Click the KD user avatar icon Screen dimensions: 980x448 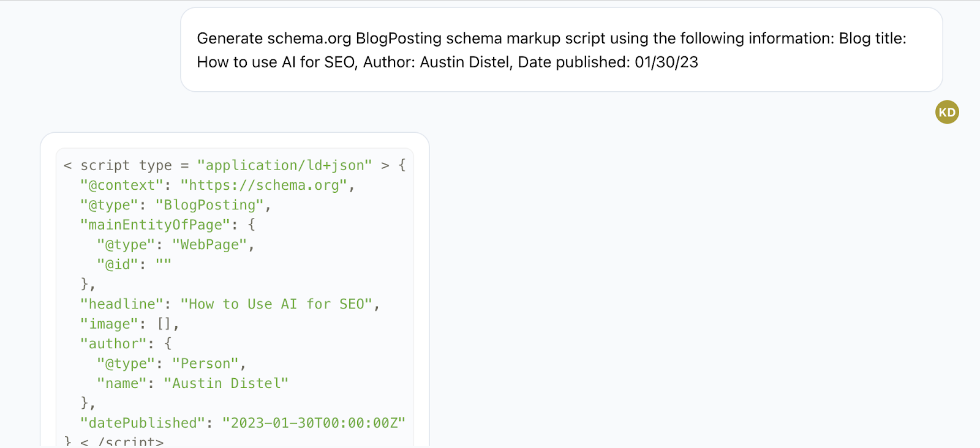point(947,112)
